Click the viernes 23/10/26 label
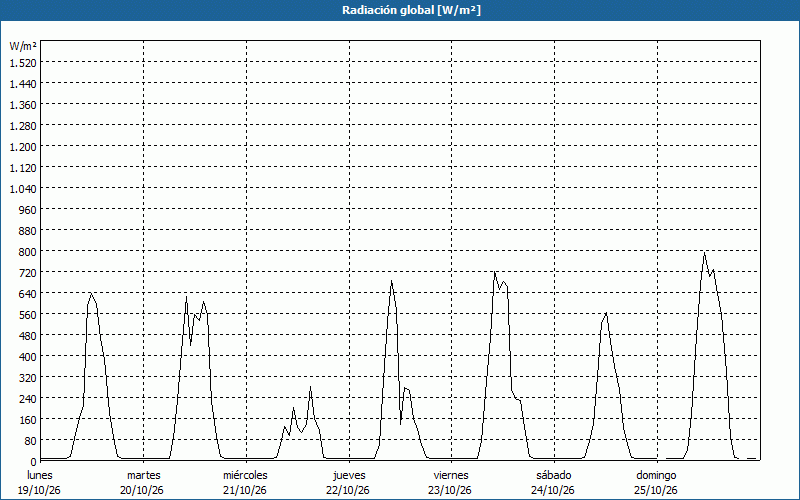 (x=451, y=483)
